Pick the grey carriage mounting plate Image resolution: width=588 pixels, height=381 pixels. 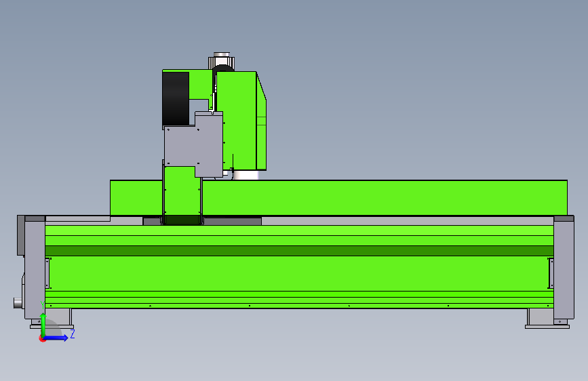tap(193, 145)
